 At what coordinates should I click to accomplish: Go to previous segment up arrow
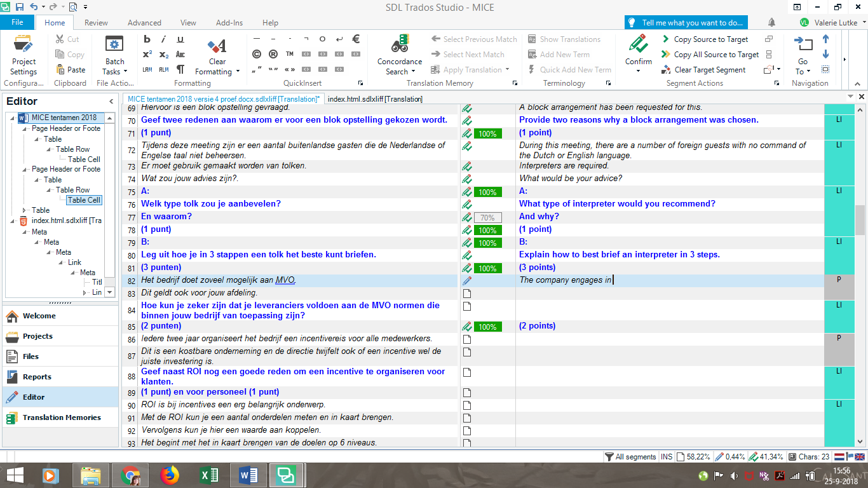(x=826, y=39)
